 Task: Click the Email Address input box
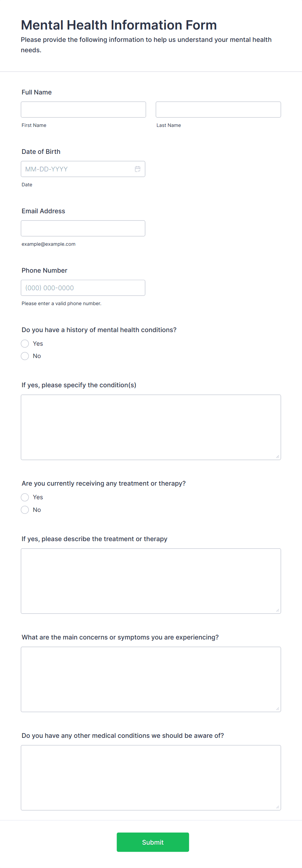click(83, 229)
